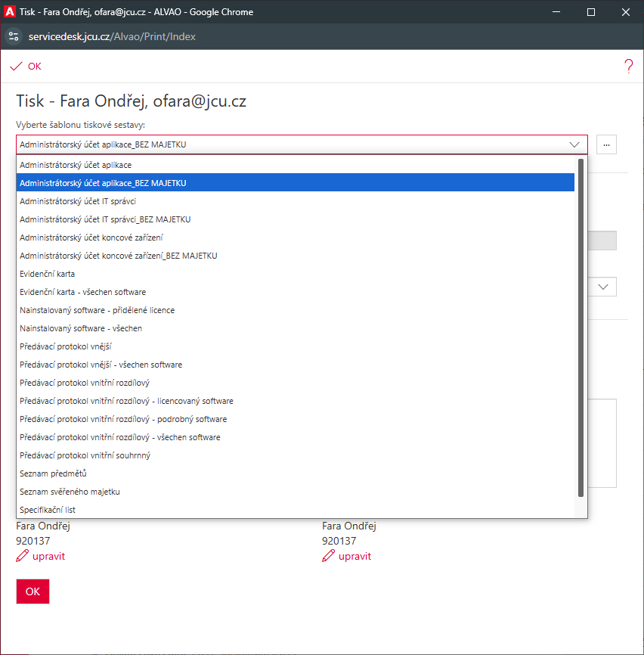This screenshot has height=655, width=644.
Task: Click the left pencil upravit icon
Action: coord(23,557)
